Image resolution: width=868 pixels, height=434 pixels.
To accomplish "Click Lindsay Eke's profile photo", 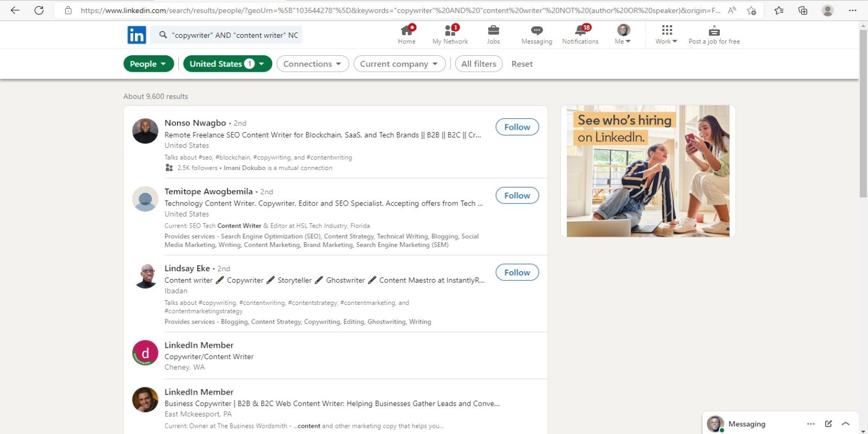I will 145,276.
